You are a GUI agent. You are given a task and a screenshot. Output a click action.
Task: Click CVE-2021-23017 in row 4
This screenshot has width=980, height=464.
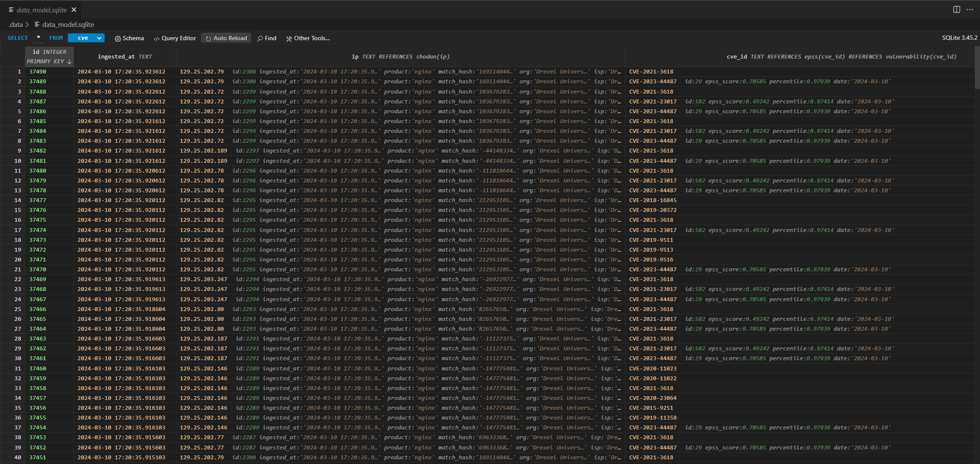click(x=652, y=101)
